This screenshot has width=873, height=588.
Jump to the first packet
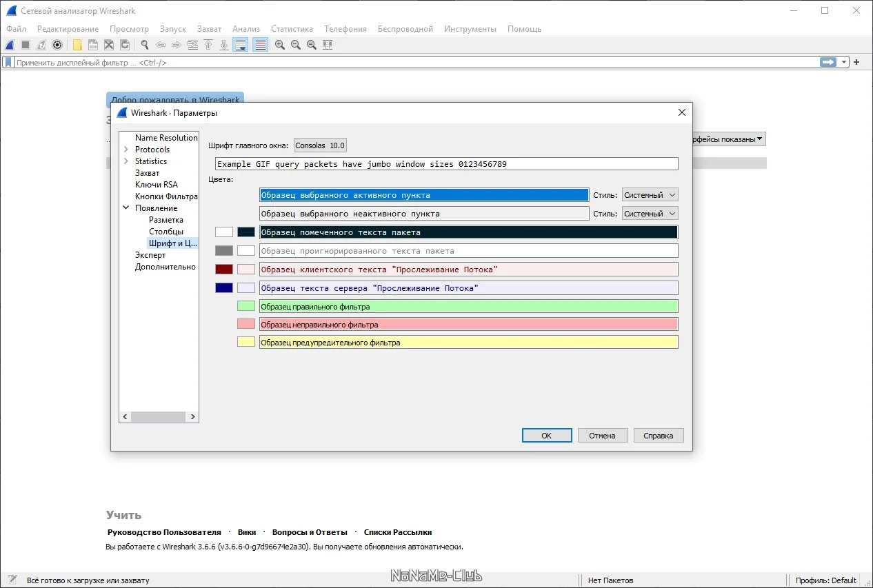pos(208,45)
